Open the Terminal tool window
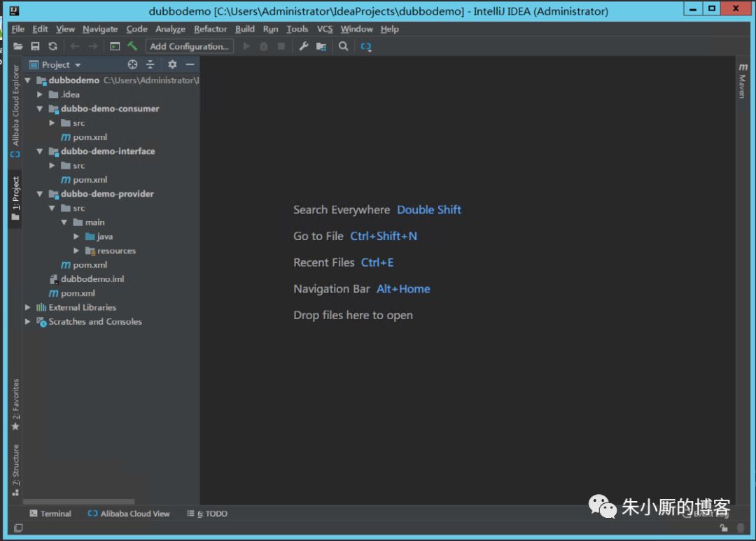Screen dimensions: 756x541 (x=50, y=514)
